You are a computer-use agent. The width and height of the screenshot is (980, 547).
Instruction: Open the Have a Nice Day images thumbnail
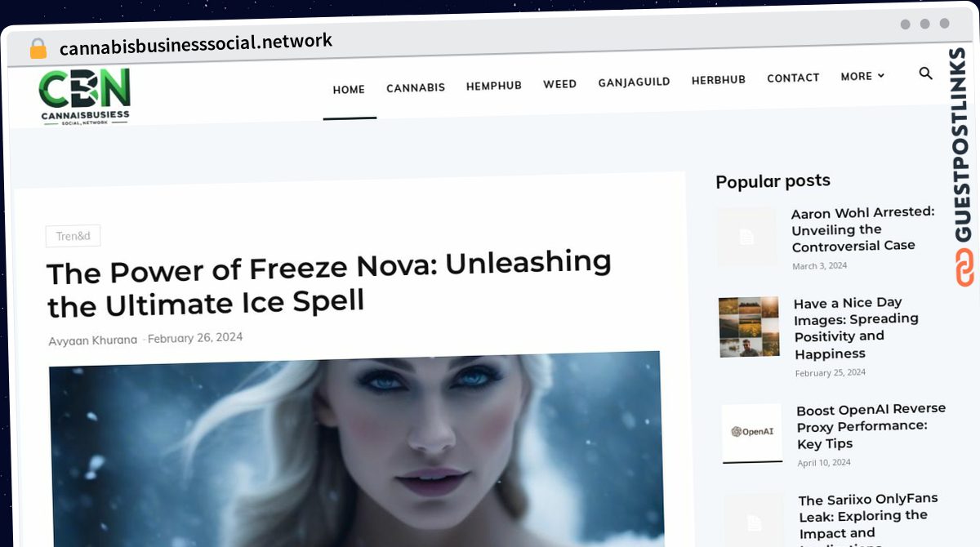pyautogui.click(x=749, y=327)
